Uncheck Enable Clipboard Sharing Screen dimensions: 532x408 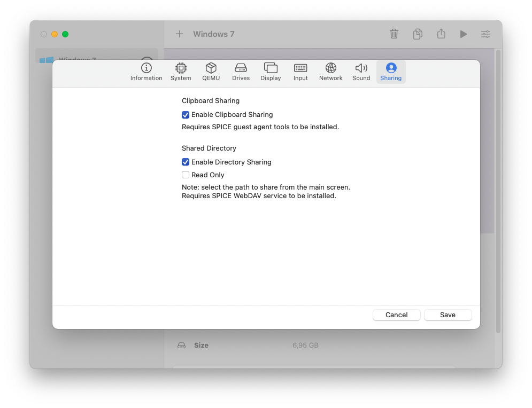[x=185, y=115]
